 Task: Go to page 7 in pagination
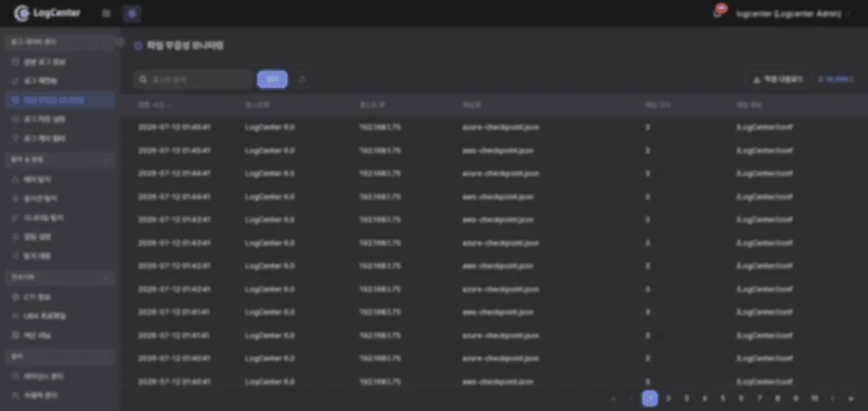[x=759, y=398]
